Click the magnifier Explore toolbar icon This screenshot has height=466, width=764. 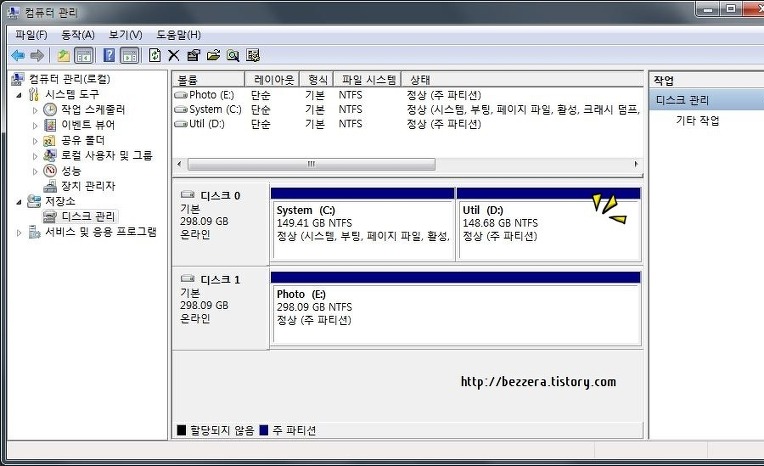(x=233, y=56)
